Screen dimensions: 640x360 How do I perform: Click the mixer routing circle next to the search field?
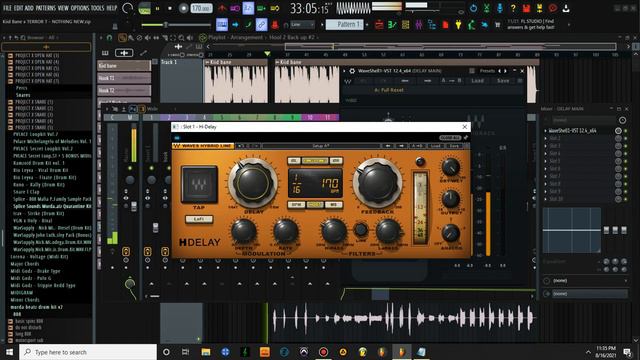(x=622, y=120)
